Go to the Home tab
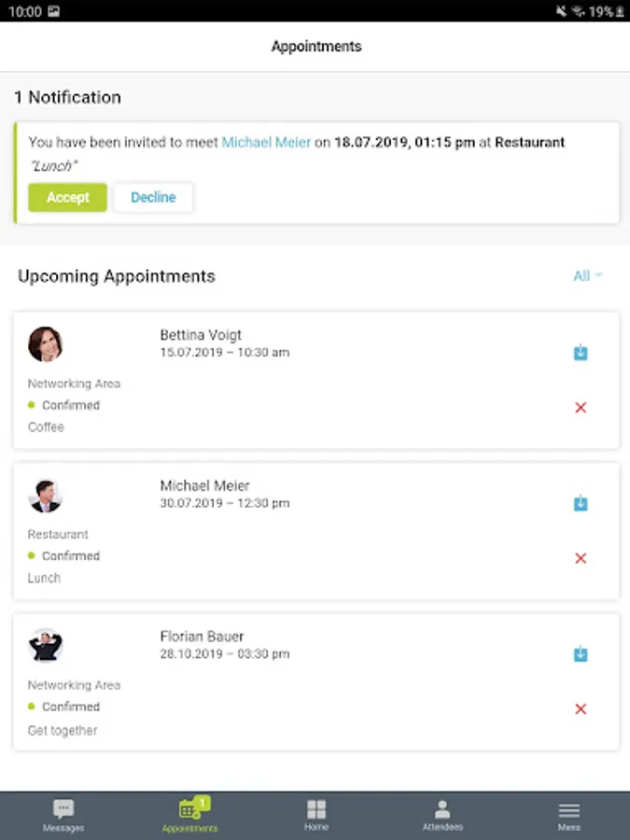 316,815
